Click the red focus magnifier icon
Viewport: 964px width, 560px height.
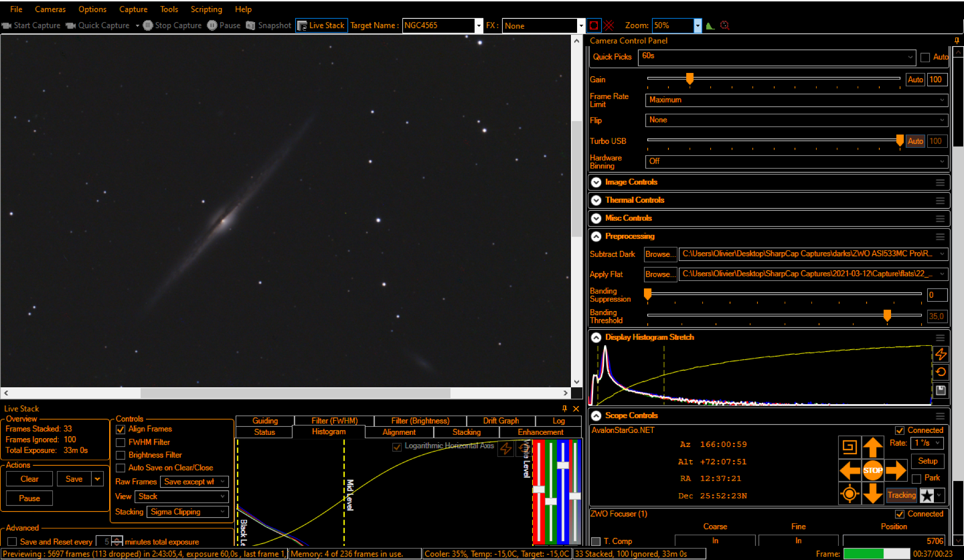click(x=725, y=25)
